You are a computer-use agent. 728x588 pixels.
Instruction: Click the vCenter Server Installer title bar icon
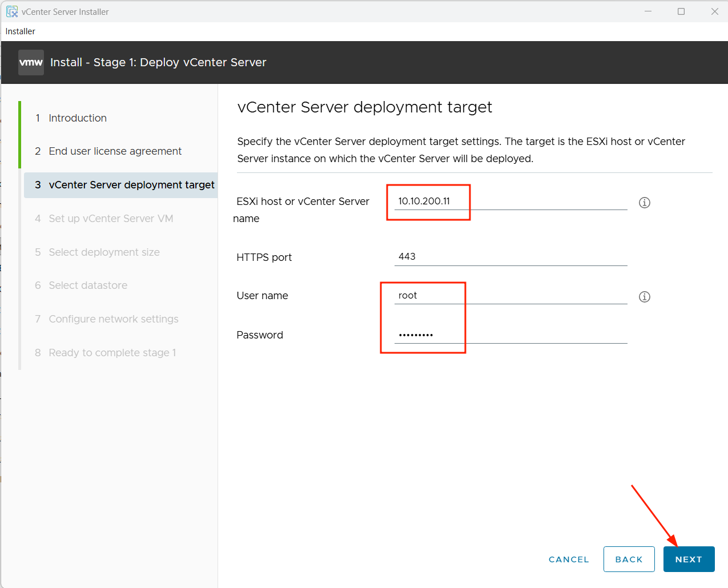click(12, 11)
